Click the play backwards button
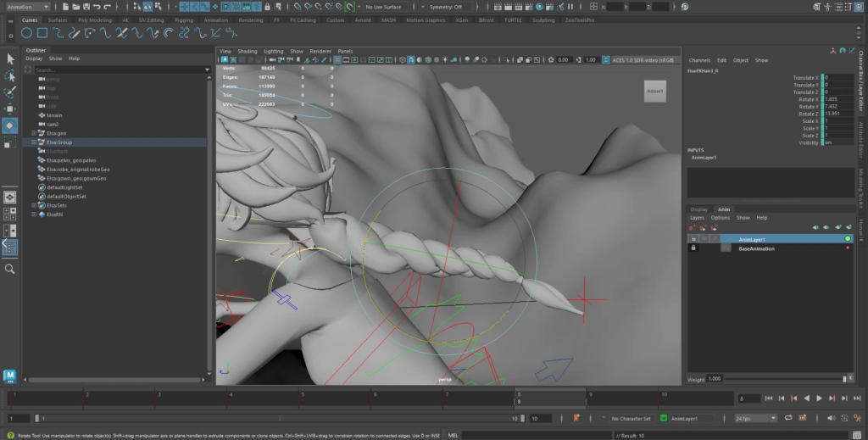Viewport: 868px width, 440px height. [807, 398]
